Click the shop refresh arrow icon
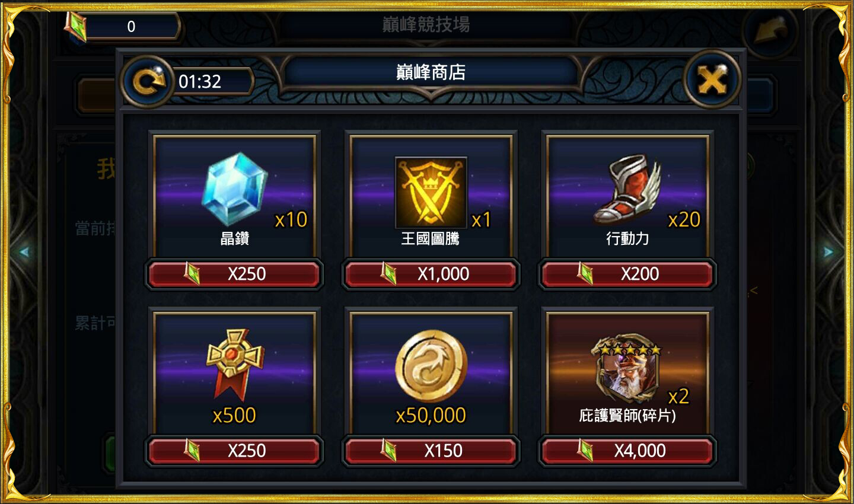This screenshot has width=854, height=504. pos(148,81)
